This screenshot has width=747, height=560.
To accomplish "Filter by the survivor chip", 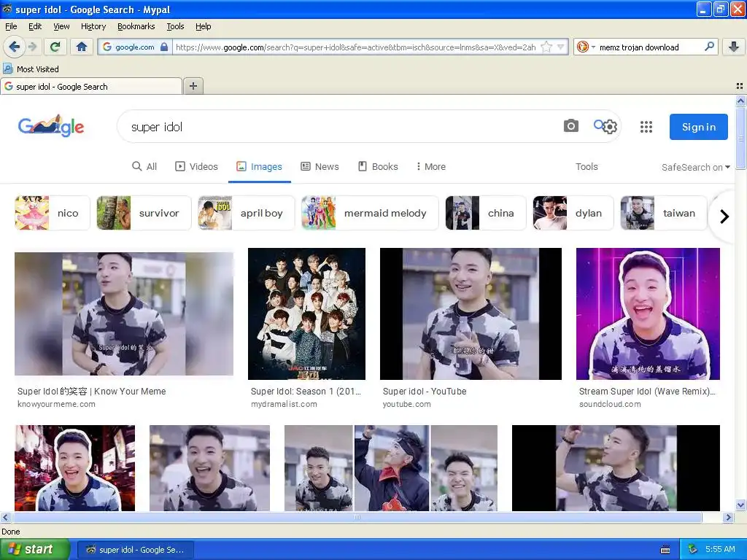I will coord(144,213).
